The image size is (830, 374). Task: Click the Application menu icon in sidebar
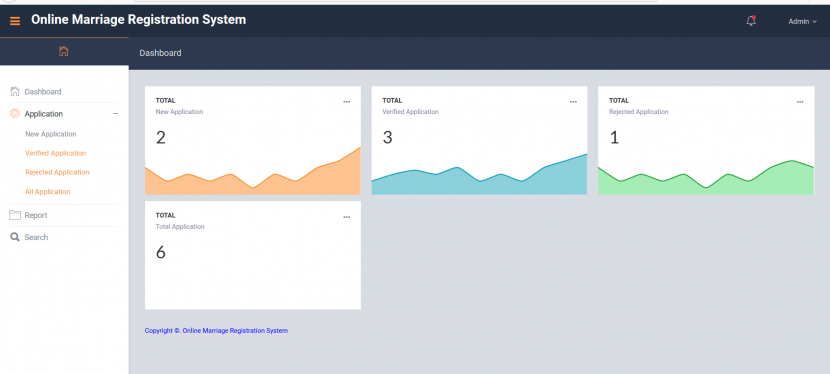pos(15,114)
